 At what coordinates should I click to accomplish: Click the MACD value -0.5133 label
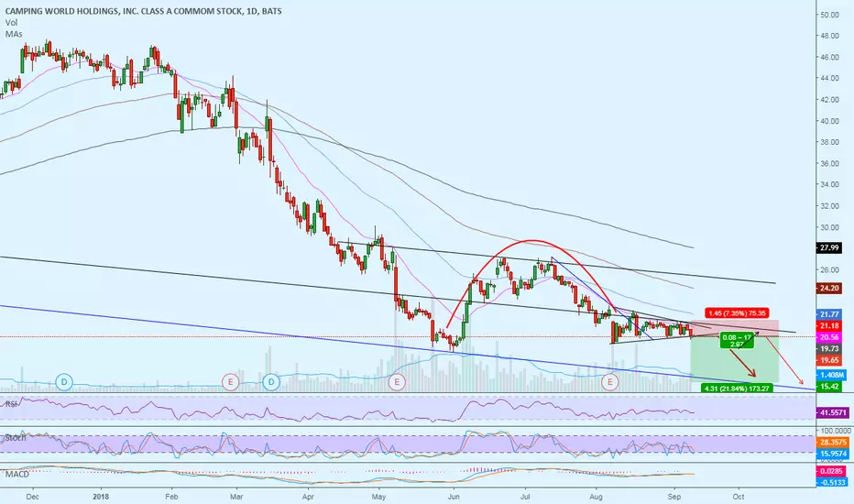coord(832,482)
